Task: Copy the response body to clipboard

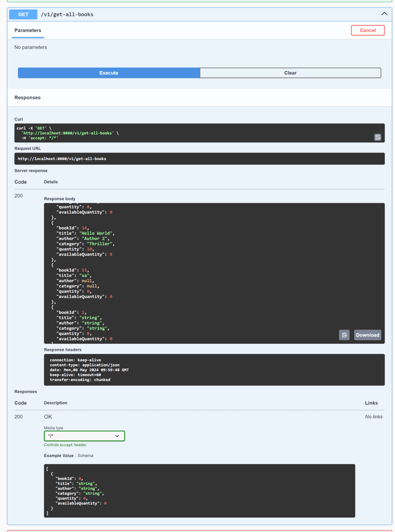Action: [344, 335]
